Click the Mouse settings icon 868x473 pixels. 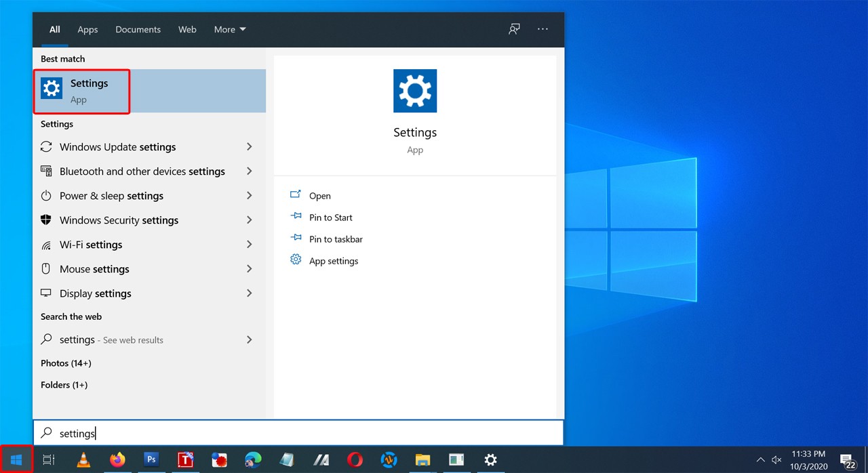pyautogui.click(x=46, y=269)
